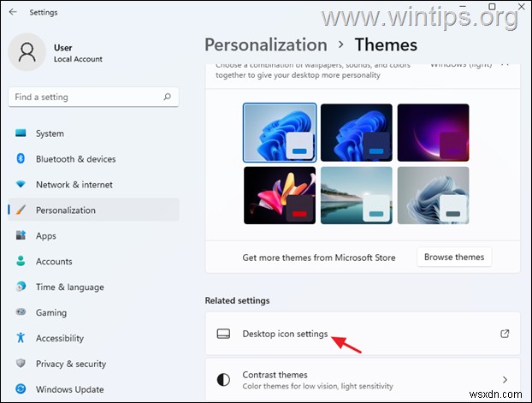
Task: Choose the lake landscape theme thumbnail
Action: point(356,195)
